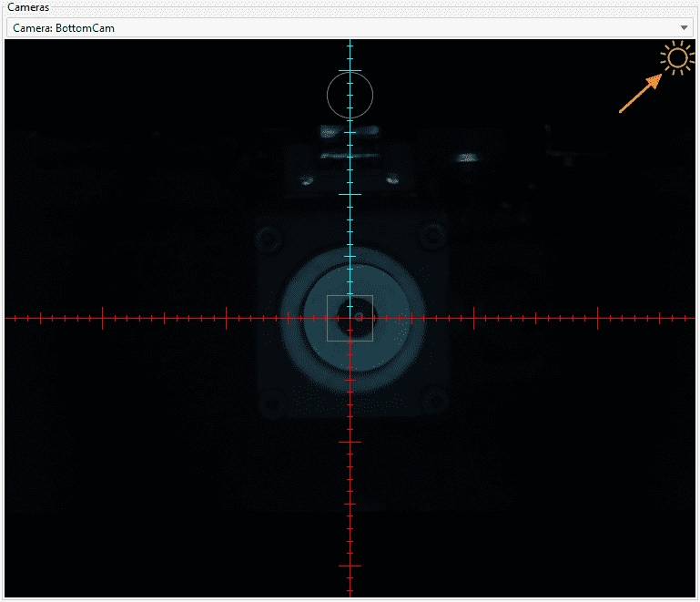Click the leftmost long red tick on horizontal axis
This screenshot has height=602, width=700.
(x=102, y=318)
